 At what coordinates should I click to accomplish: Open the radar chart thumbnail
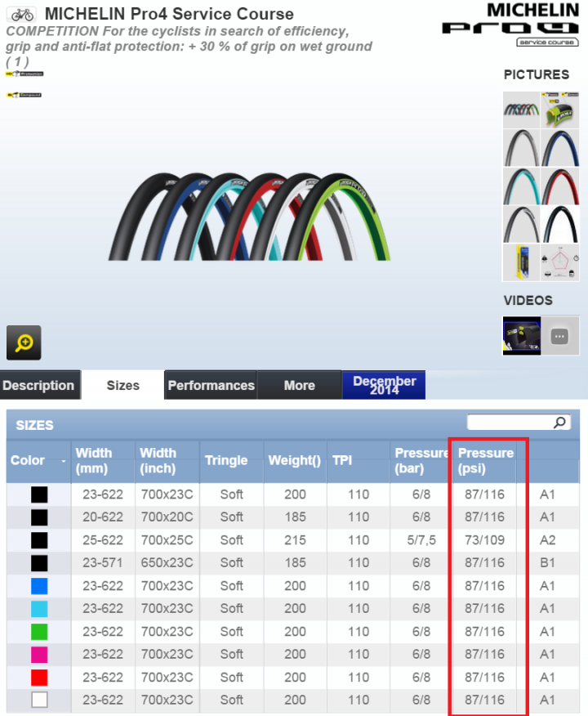click(560, 262)
